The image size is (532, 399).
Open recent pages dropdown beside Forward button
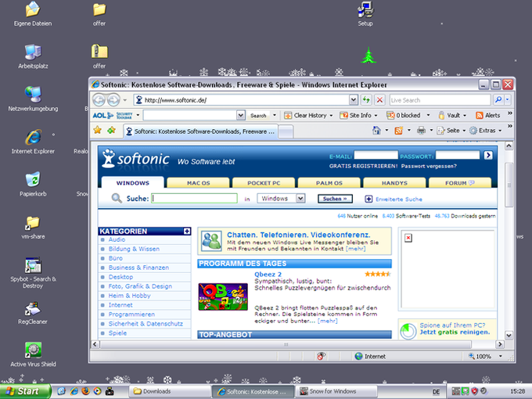pyautogui.click(x=125, y=100)
